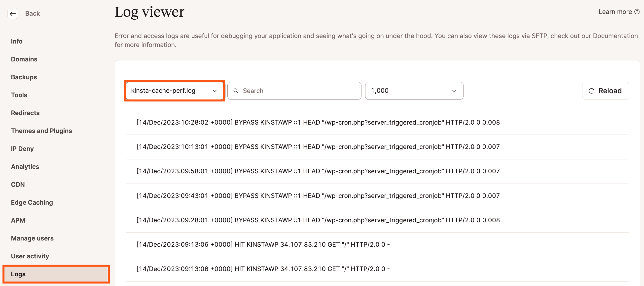Select Themes and Plugins sidebar tab
This screenshot has height=286, width=644.
point(41,131)
